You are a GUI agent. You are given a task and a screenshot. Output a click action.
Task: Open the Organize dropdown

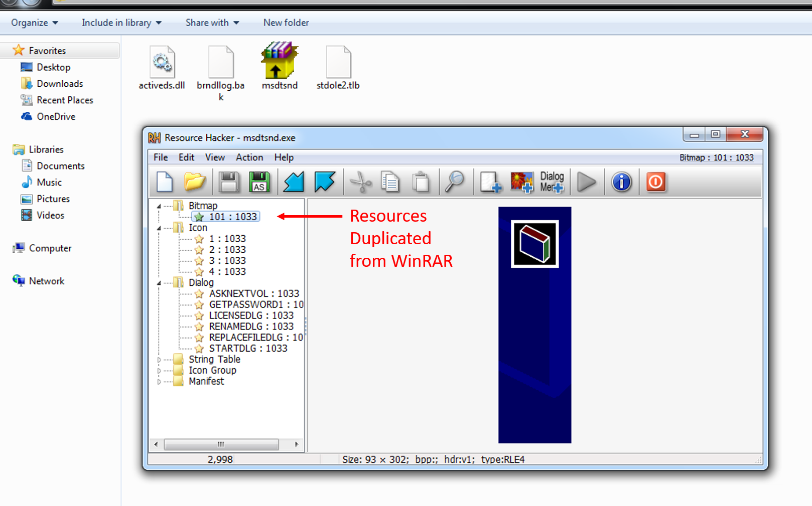tap(35, 23)
